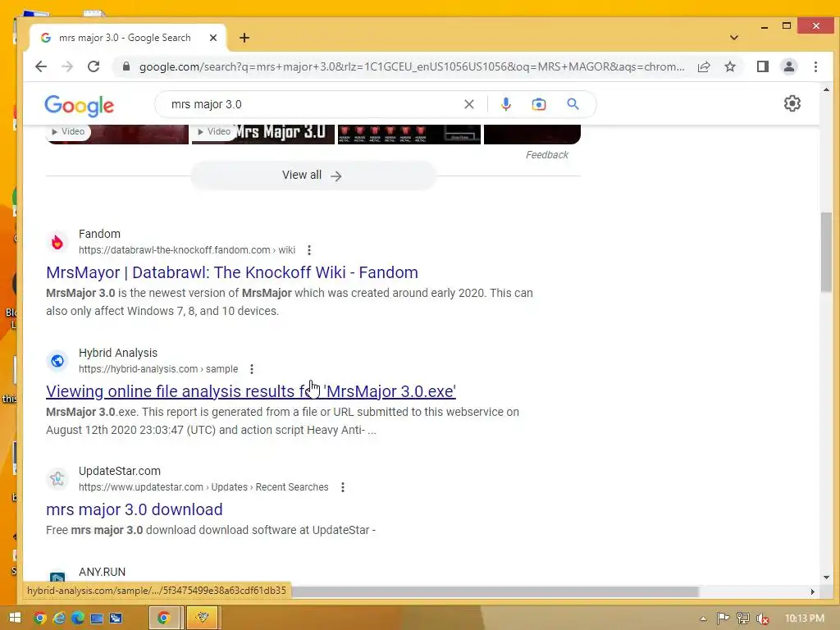Close the mrs major 3.0 tab
Image resolution: width=840 pixels, height=630 pixels.
click(x=213, y=38)
